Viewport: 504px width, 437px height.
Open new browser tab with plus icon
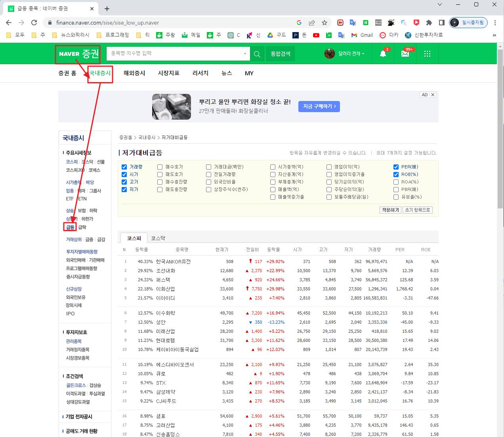(x=107, y=8)
